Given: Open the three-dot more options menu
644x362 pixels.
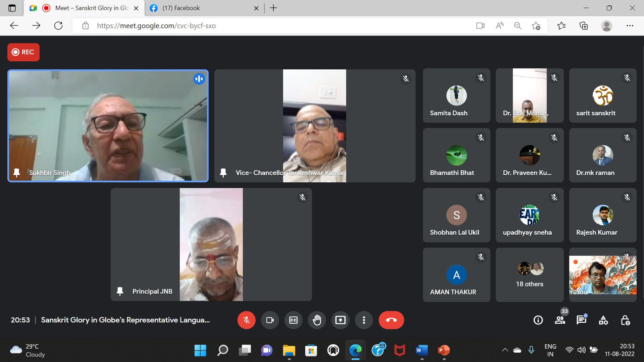Looking at the screenshot, I should pyautogui.click(x=364, y=320).
